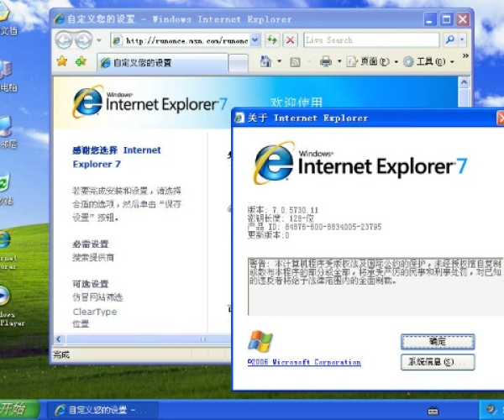Show more toolbar commands chevron

[465, 56]
